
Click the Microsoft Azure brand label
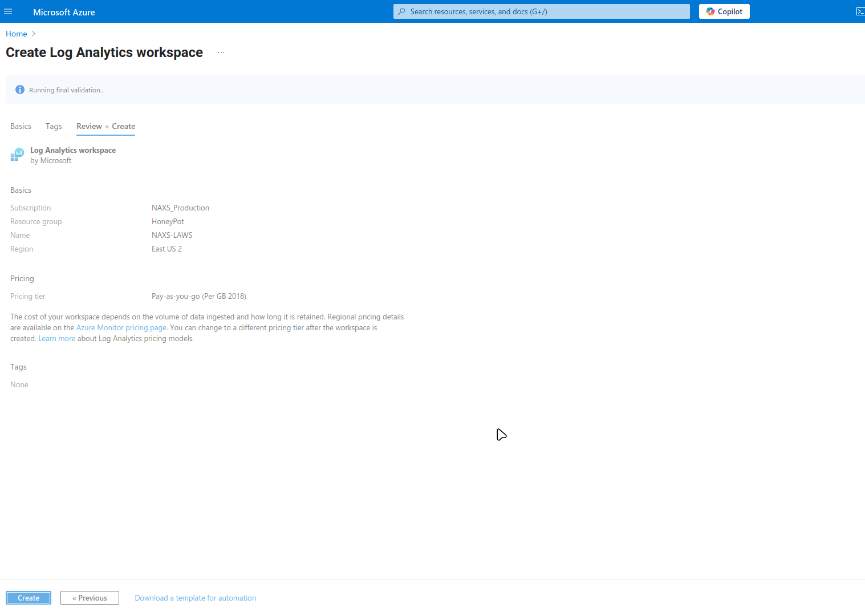(64, 12)
